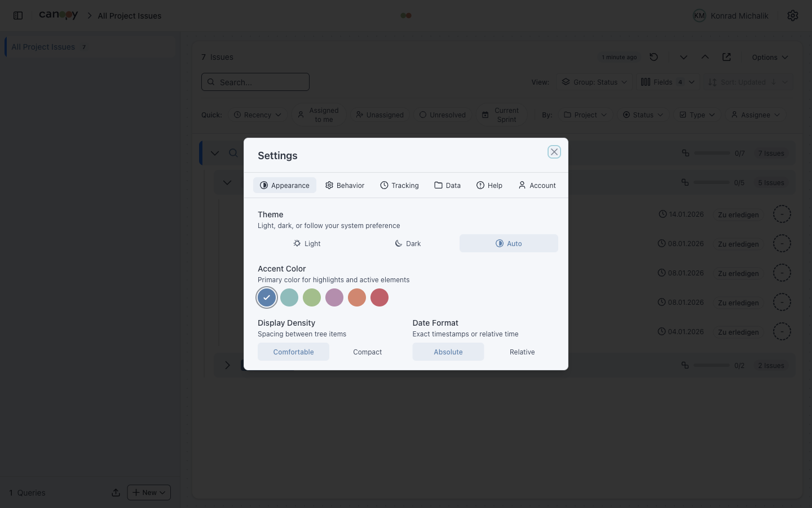Click inside the Search field
Screen dimensions: 812x508
coord(255,82)
